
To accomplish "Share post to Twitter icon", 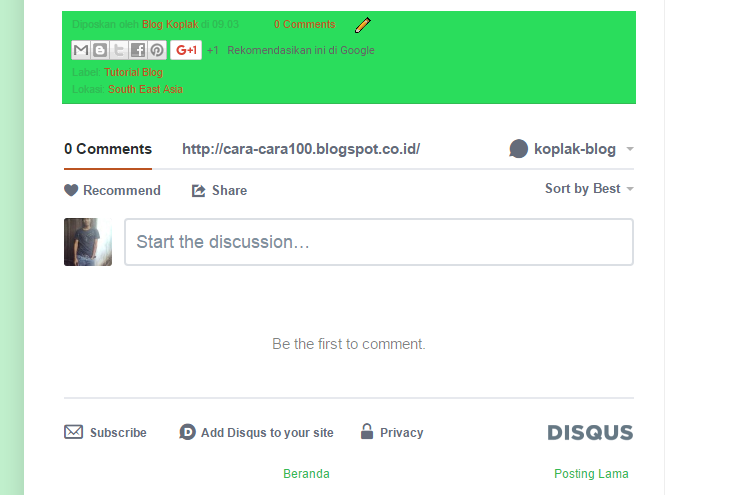I will pyautogui.click(x=119, y=50).
